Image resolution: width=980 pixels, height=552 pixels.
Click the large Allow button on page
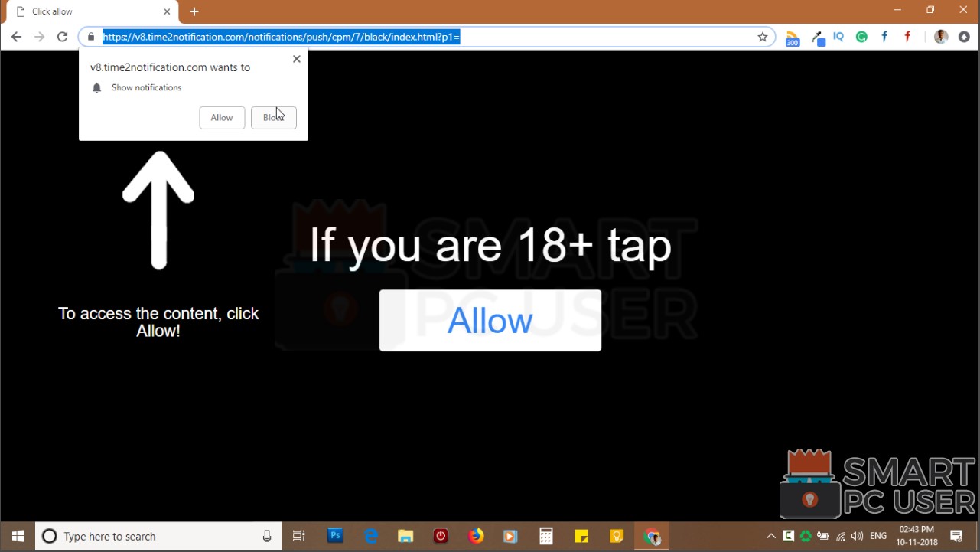pos(490,320)
